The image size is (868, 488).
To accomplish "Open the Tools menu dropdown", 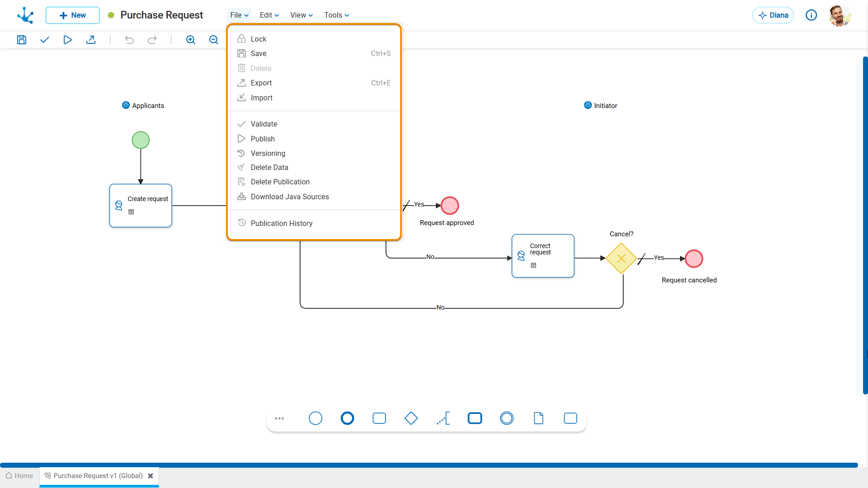I will (x=336, y=15).
